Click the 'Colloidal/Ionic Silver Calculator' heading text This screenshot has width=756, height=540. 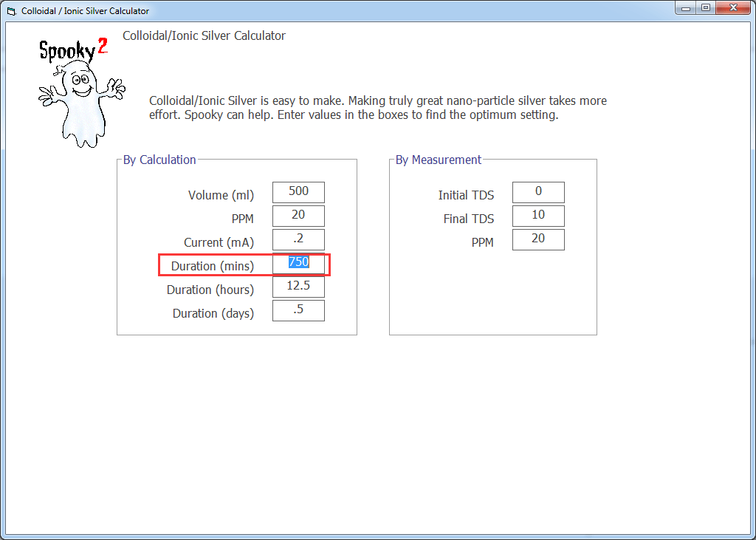coord(204,35)
